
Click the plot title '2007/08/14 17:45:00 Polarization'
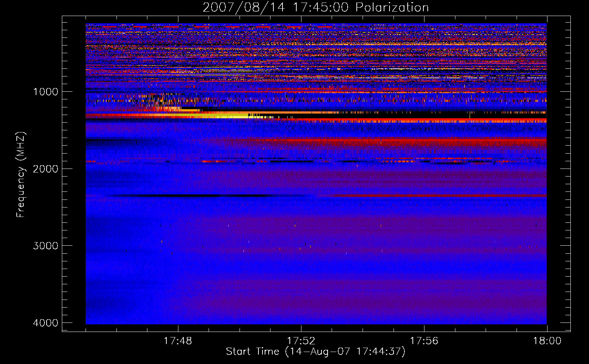point(316,8)
